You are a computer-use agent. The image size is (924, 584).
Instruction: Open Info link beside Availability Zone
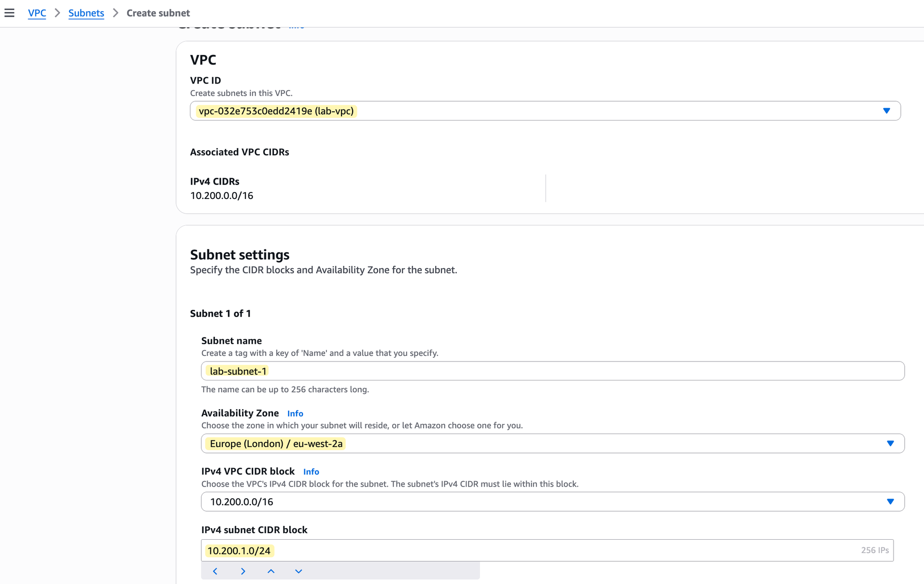point(295,413)
